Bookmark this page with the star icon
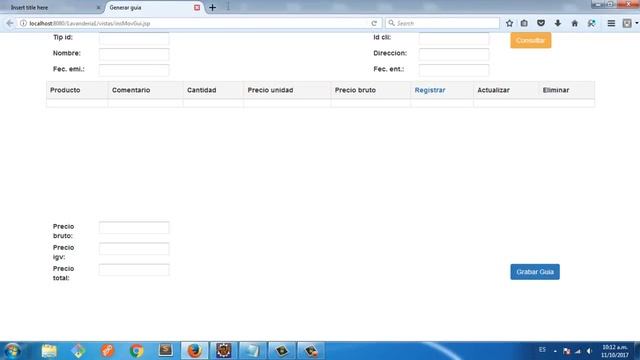 click(x=509, y=23)
